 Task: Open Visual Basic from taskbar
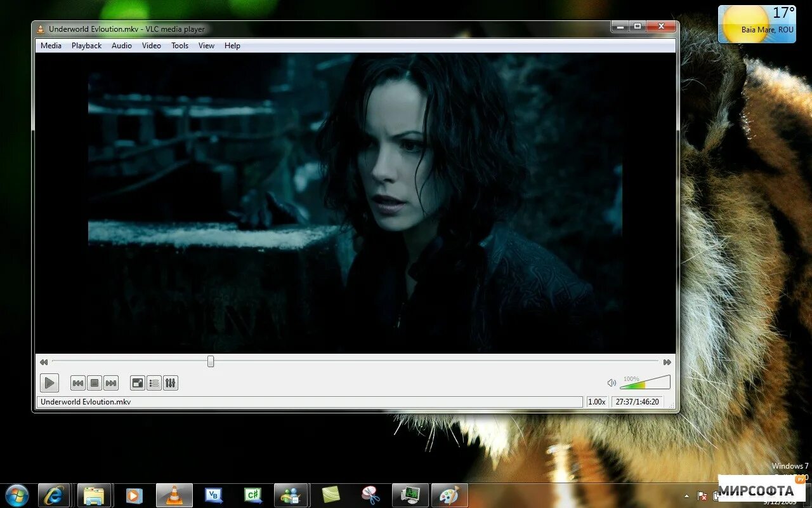(213, 495)
